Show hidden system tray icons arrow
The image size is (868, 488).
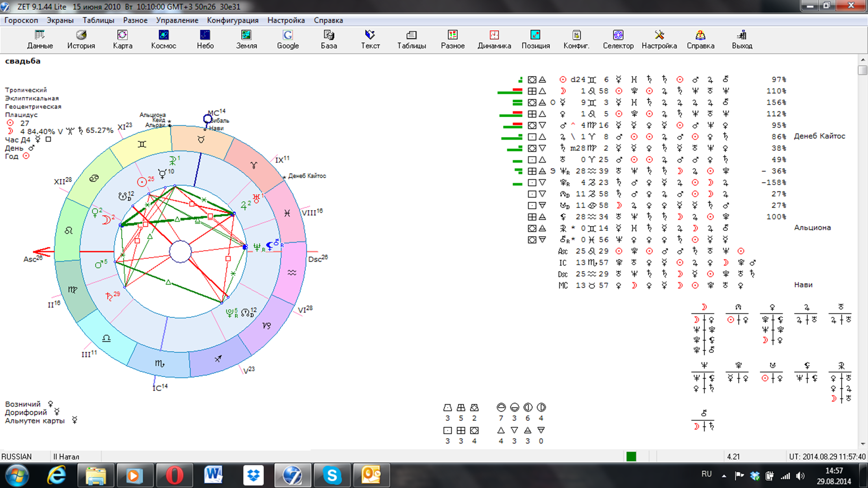coord(724,475)
